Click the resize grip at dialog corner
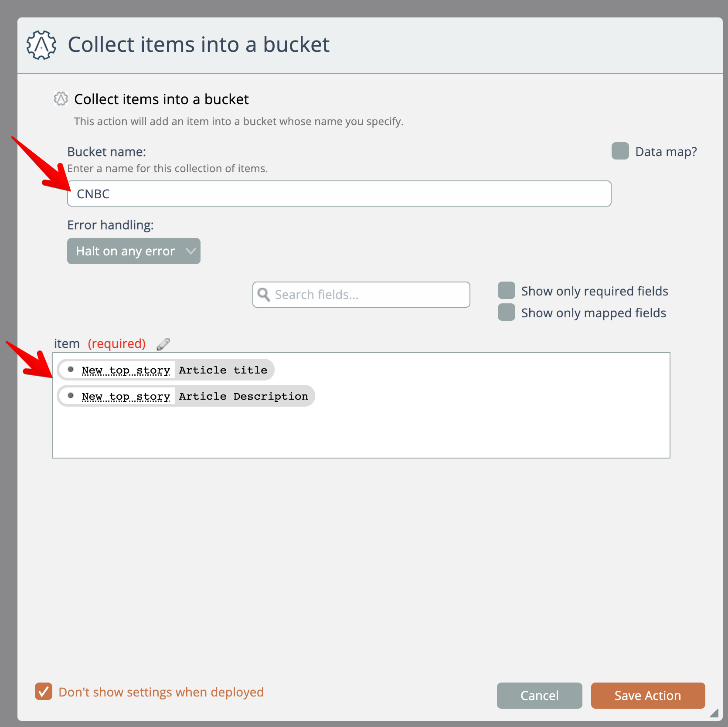The height and width of the screenshot is (727, 728). pyautogui.click(x=714, y=713)
